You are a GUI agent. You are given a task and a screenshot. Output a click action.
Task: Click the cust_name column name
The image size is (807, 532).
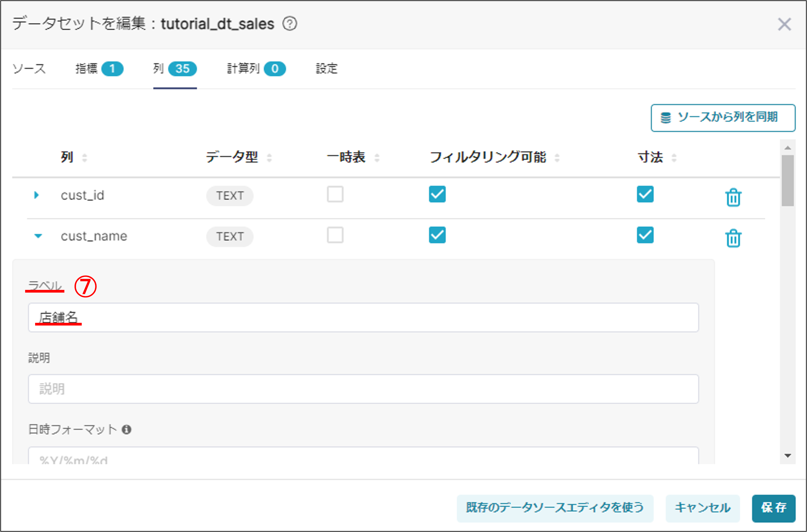[x=94, y=236]
